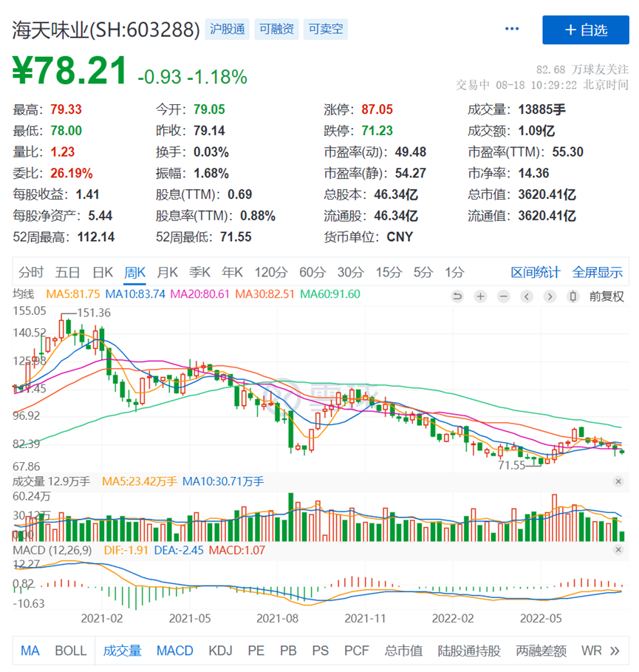The height and width of the screenshot is (672, 639).
Task: Toggle the PB sub-indicator
Action: coord(288,651)
